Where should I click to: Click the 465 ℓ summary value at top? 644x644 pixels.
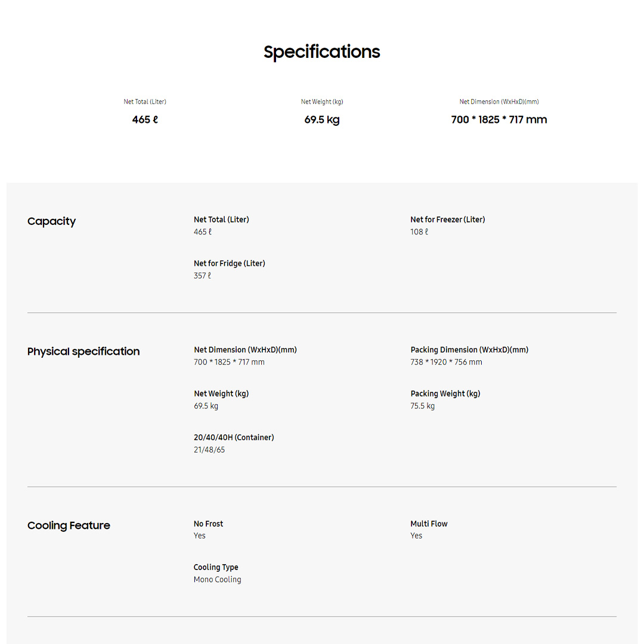click(145, 119)
